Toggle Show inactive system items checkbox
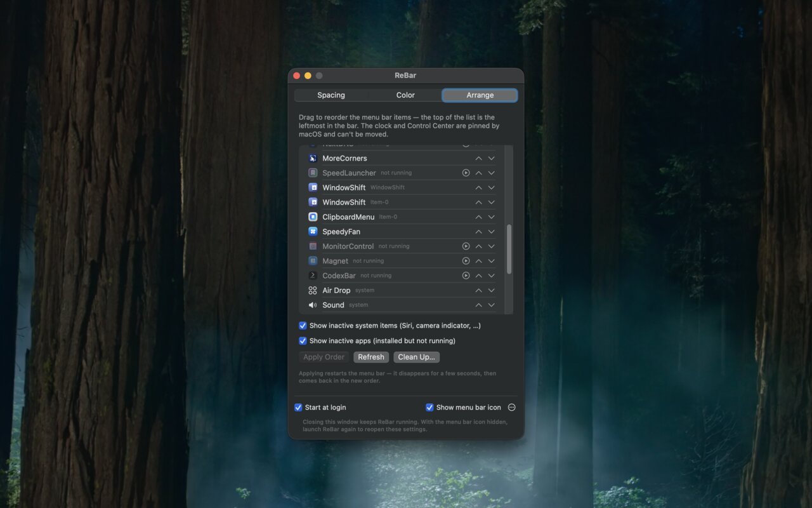This screenshot has height=508, width=812. [303, 326]
